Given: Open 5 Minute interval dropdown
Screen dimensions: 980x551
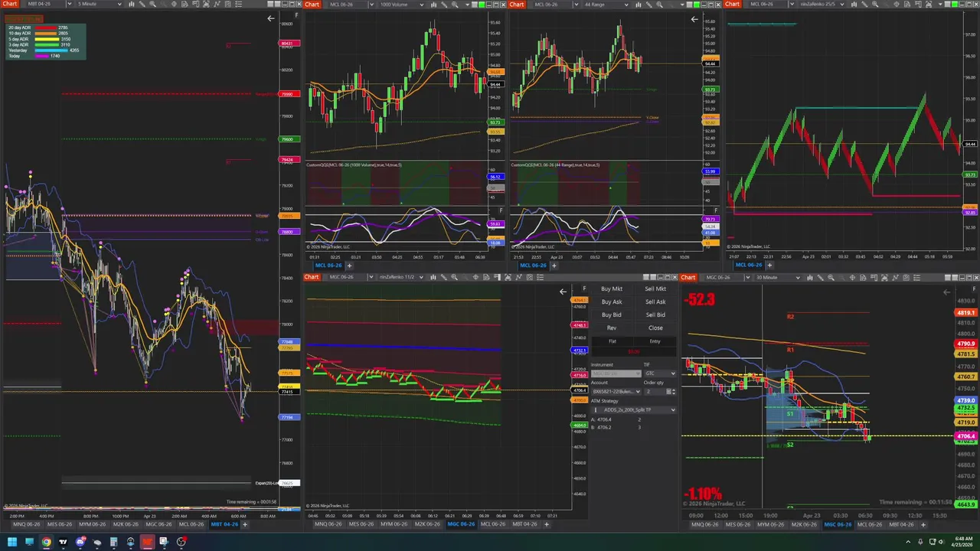Looking at the screenshot, I should point(119,4).
